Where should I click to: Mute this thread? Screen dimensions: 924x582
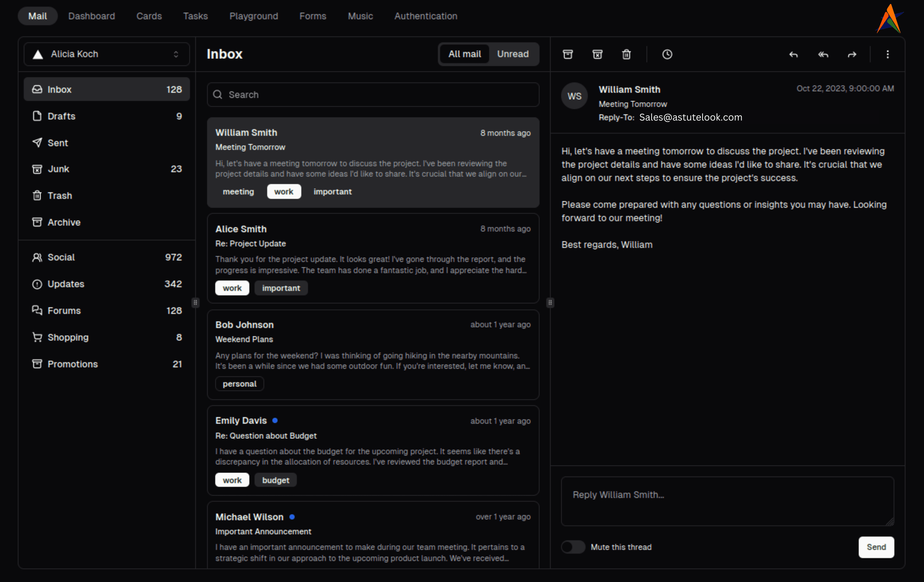(x=573, y=547)
